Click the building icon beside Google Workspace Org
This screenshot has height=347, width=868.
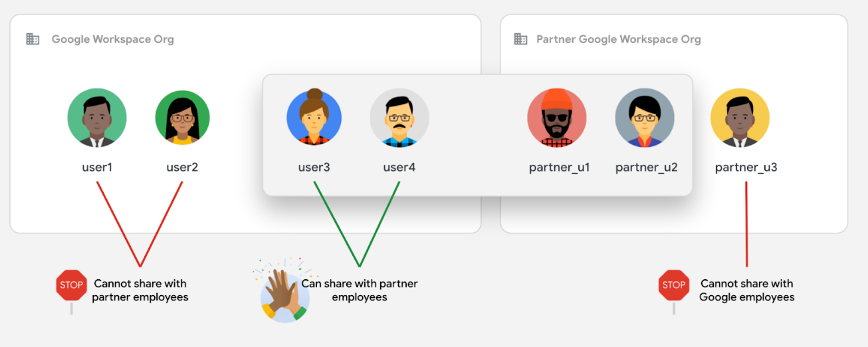click(x=33, y=39)
